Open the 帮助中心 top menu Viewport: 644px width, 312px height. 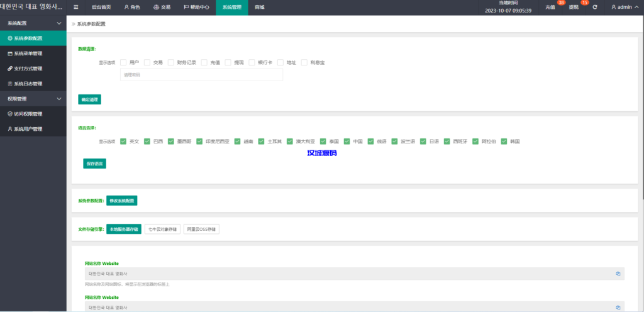coord(196,8)
